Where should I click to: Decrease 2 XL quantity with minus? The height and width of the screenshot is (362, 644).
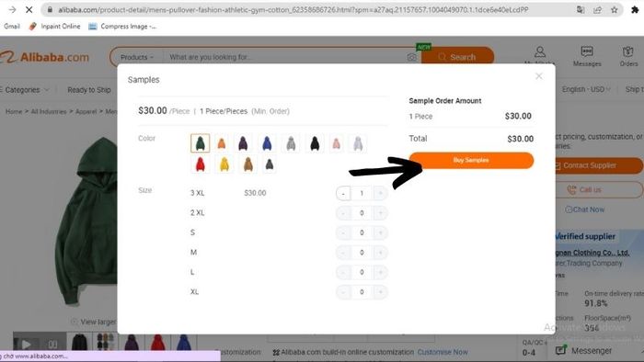(x=343, y=213)
